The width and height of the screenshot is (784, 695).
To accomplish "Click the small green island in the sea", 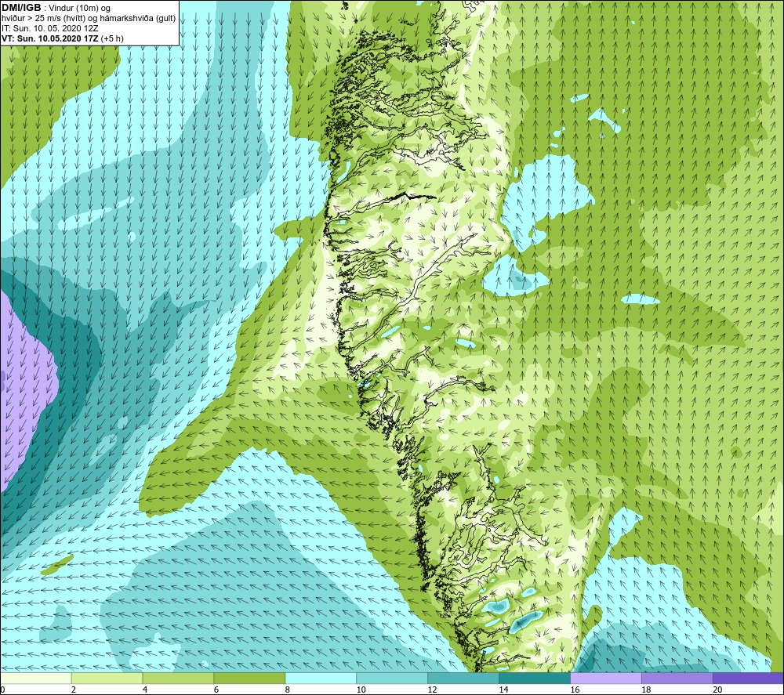I will [57, 565].
